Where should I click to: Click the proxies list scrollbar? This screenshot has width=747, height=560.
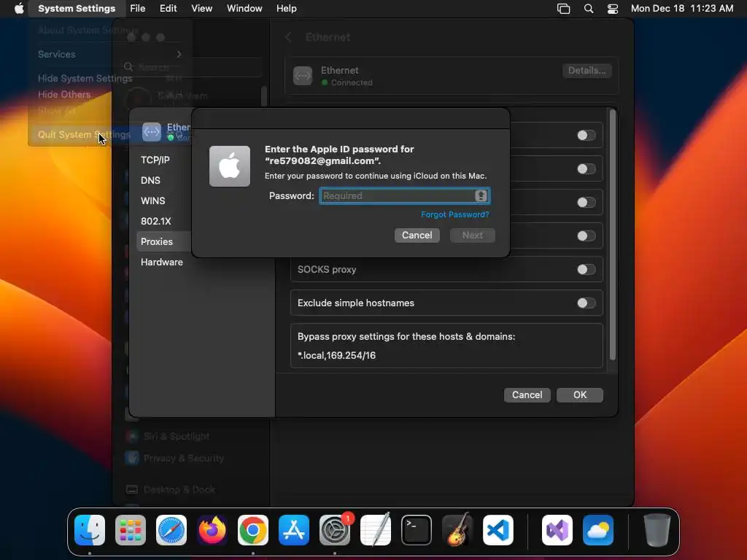613,236
